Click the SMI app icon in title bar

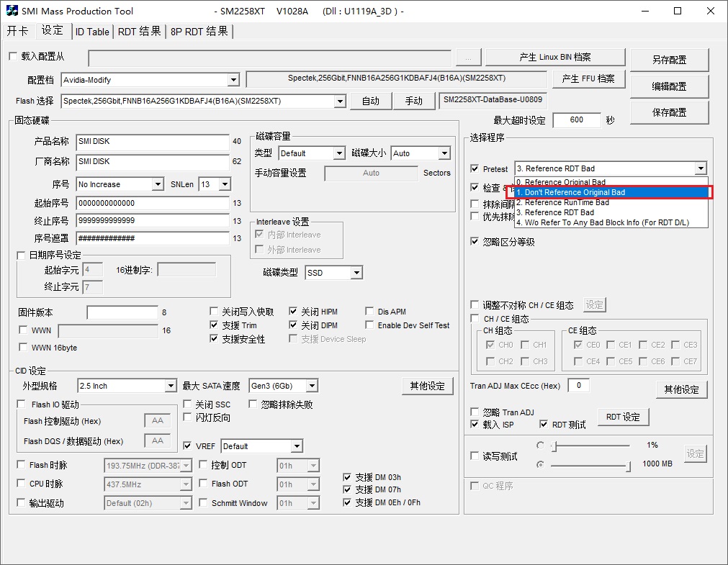tap(10, 11)
